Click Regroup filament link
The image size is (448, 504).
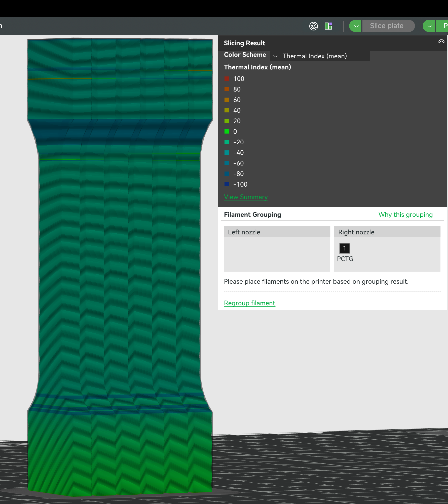click(x=249, y=303)
